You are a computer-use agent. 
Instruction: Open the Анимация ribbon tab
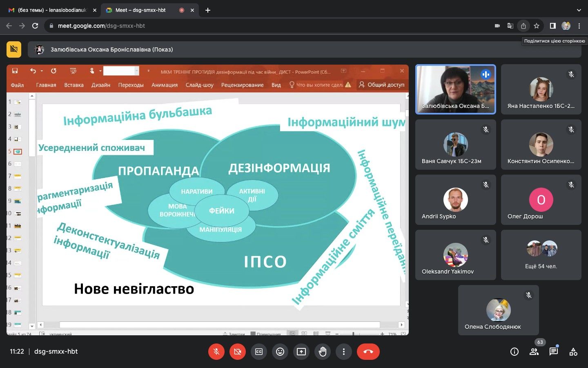165,85
